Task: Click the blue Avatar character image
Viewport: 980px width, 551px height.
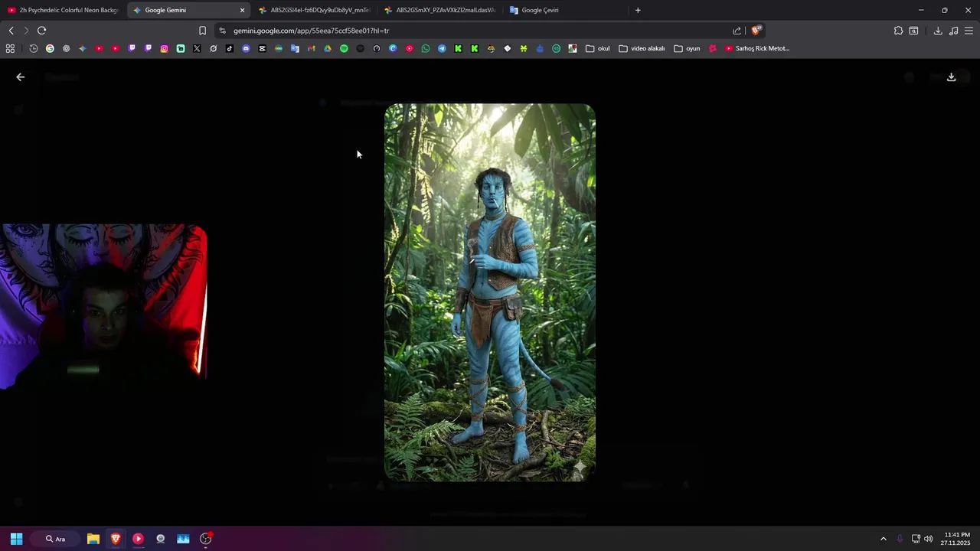Action: (x=490, y=292)
